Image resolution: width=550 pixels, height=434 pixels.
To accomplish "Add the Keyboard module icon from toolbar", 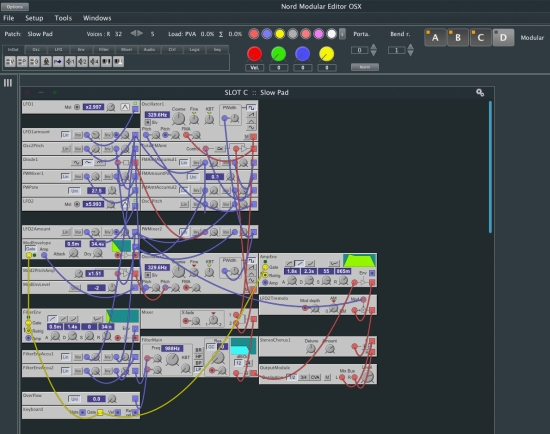I will pos(10,62).
